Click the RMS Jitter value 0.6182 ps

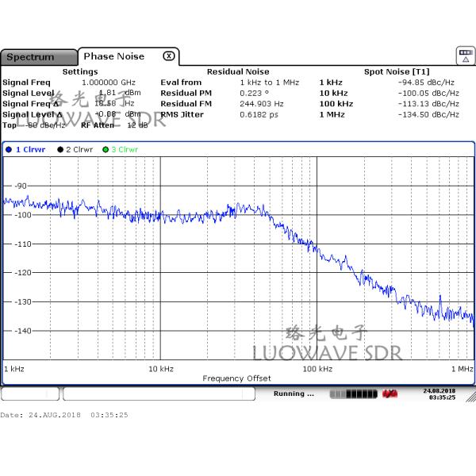[259, 115]
